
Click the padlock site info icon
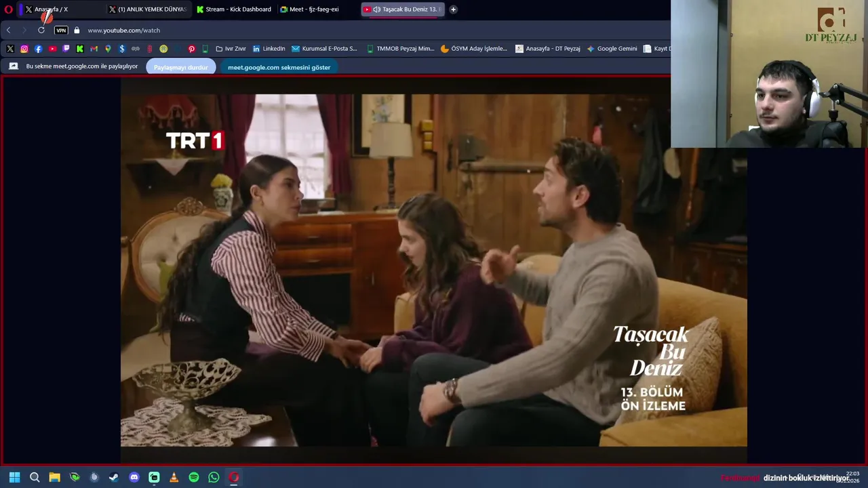coord(77,30)
